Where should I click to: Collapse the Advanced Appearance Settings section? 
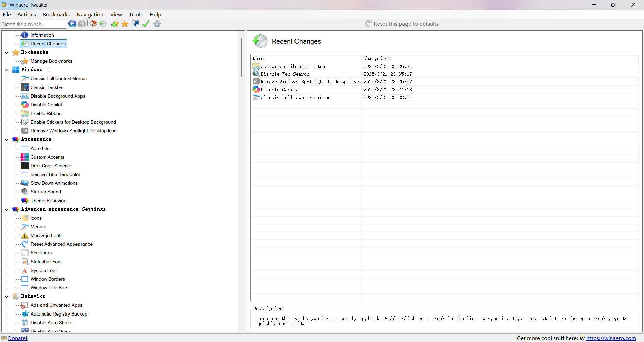pyautogui.click(x=7, y=209)
